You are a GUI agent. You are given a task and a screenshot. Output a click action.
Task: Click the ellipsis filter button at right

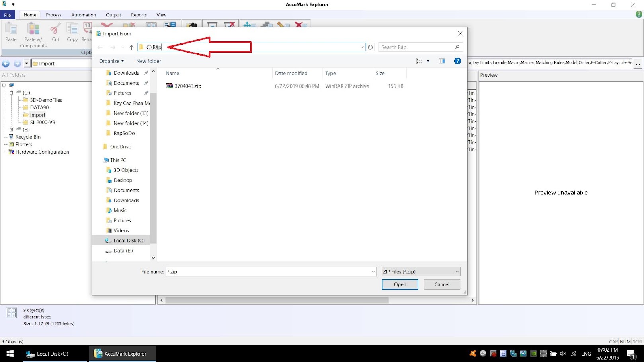pos(638,64)
